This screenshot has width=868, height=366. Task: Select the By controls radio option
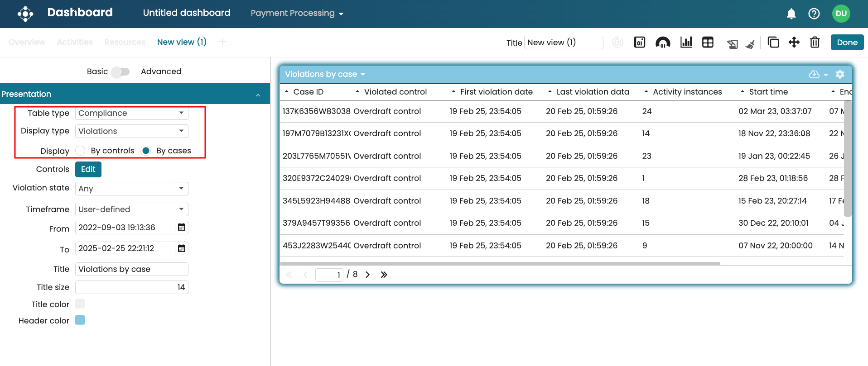tap(81, 151)
